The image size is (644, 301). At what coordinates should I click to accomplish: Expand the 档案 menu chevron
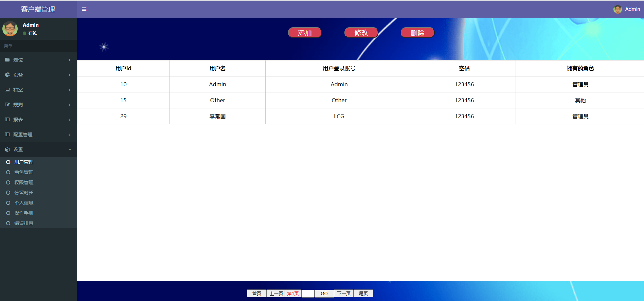[x=70, y=90]
